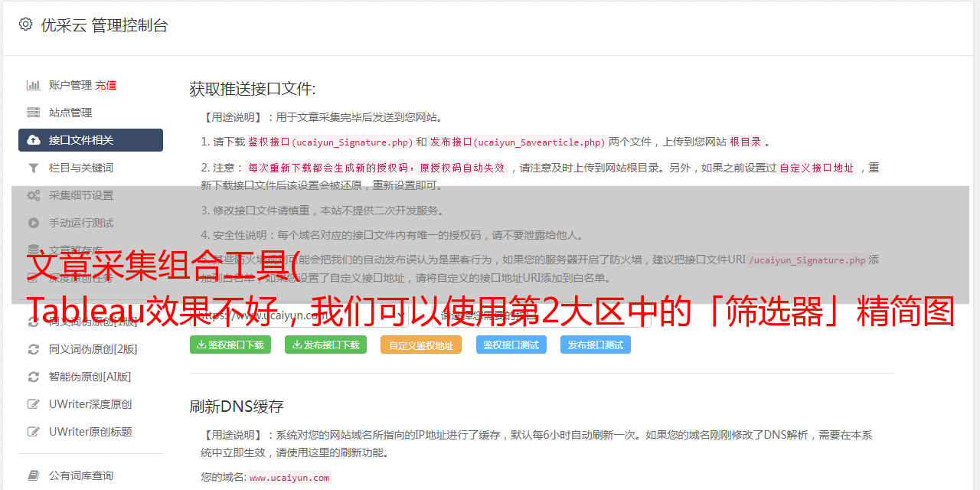Screen dimensions: 980x490
Task: Click 鉴权接口(ucaiyun_Signature.php) code label
Action: click(x=331, y=142)
